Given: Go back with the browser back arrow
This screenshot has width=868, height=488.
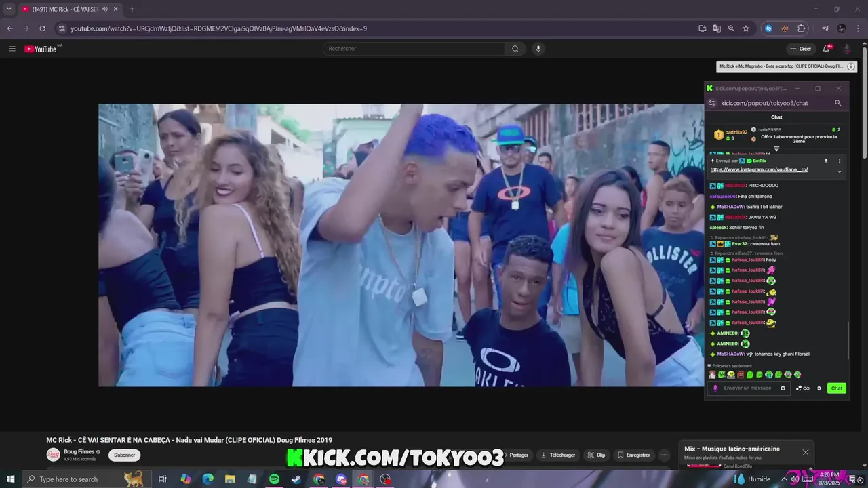Looking at the screenshot, I should [9, 28].
